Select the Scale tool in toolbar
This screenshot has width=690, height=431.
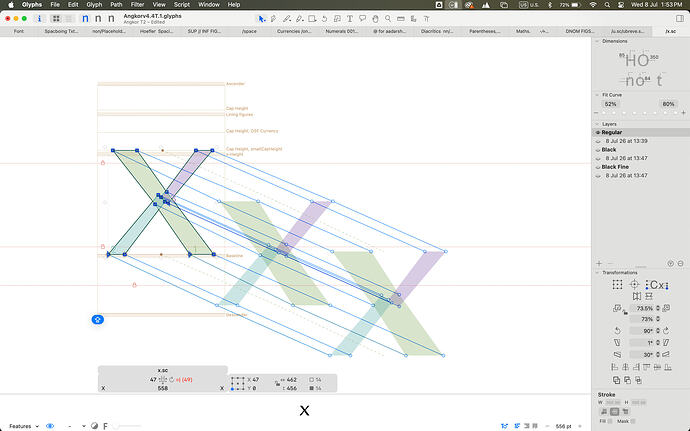(x=337, y=19)
